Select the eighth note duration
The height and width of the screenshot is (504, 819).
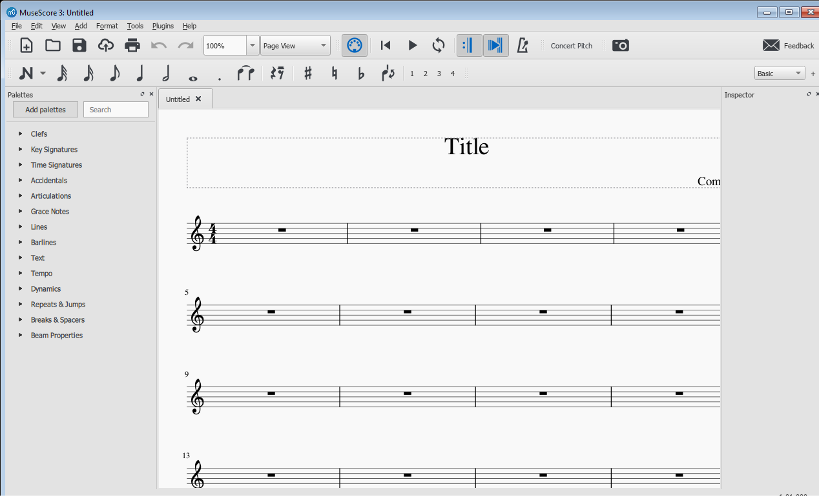[x=114, y=74]
